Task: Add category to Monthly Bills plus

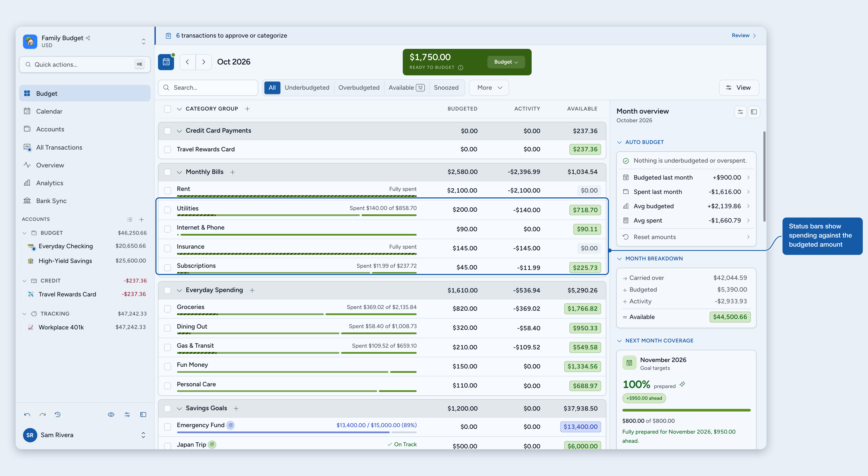Action: tap(232, 172)
